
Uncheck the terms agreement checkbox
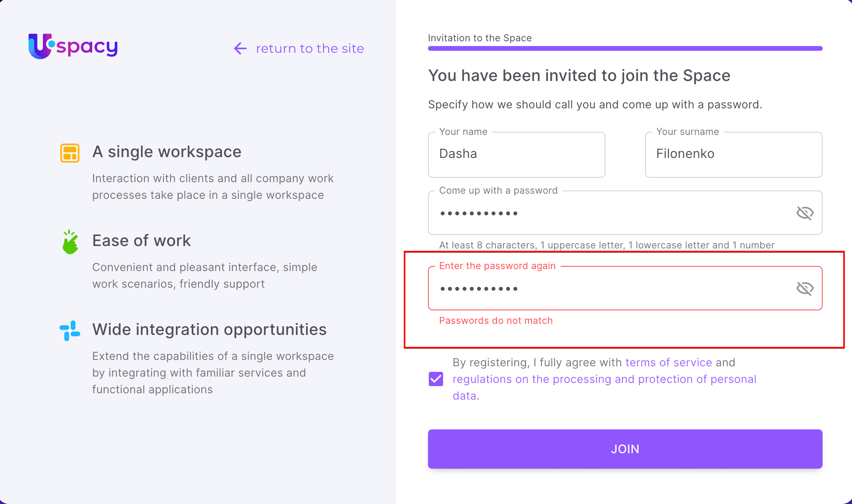pos(436,379)
